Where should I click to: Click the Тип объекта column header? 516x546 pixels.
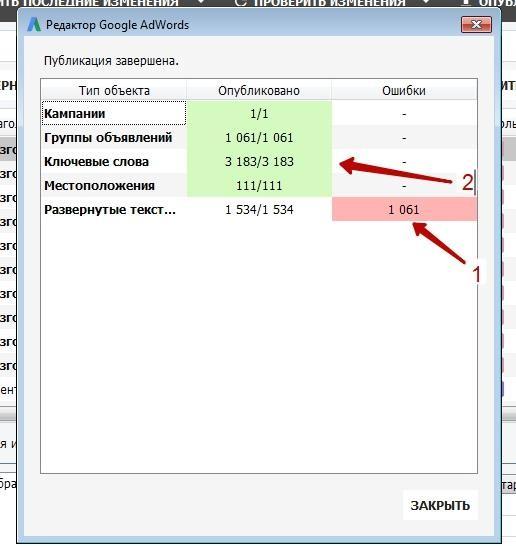pos(114,91)
